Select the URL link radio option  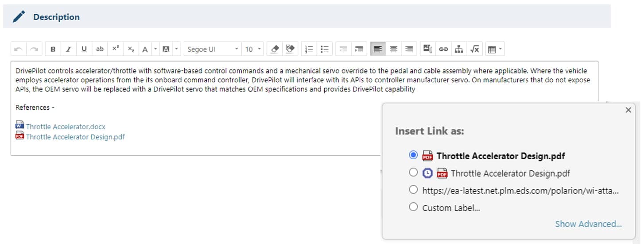point(413,190)
